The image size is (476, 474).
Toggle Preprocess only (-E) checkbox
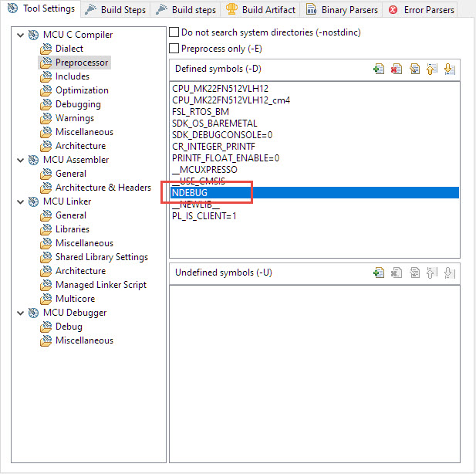(x=174, y=48)
